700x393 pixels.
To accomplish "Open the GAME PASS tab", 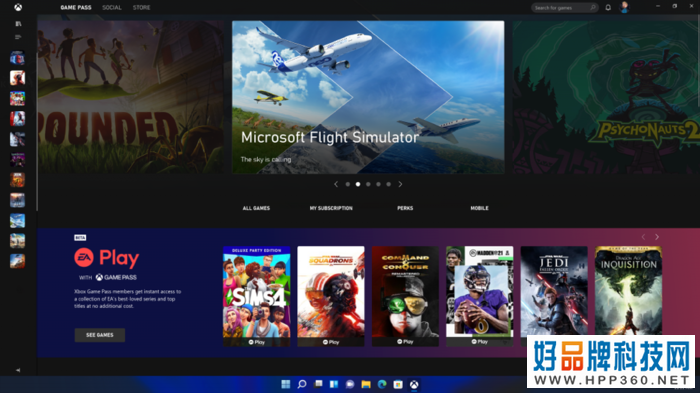I will coord(76,8).
